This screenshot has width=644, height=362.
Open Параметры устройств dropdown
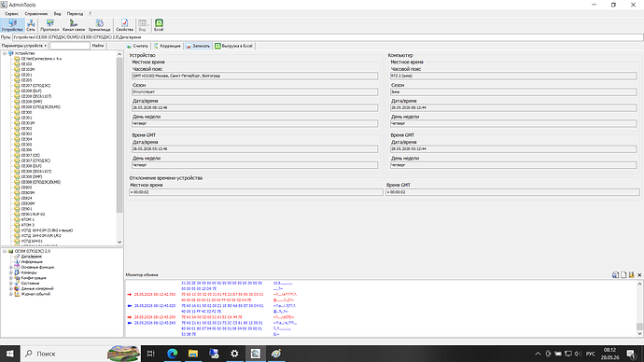coord(24,46)
